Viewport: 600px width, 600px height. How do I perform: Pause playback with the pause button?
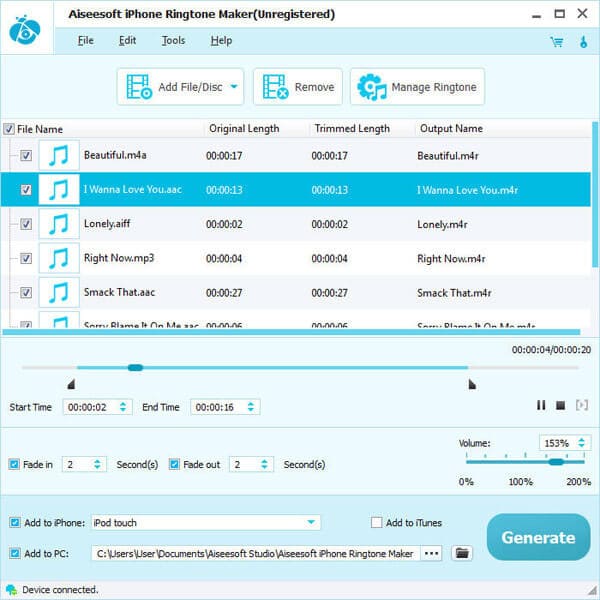click(541, 405)
